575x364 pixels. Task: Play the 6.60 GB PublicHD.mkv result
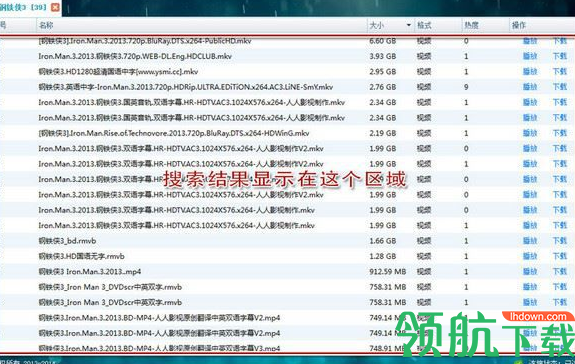coord(530,41)
